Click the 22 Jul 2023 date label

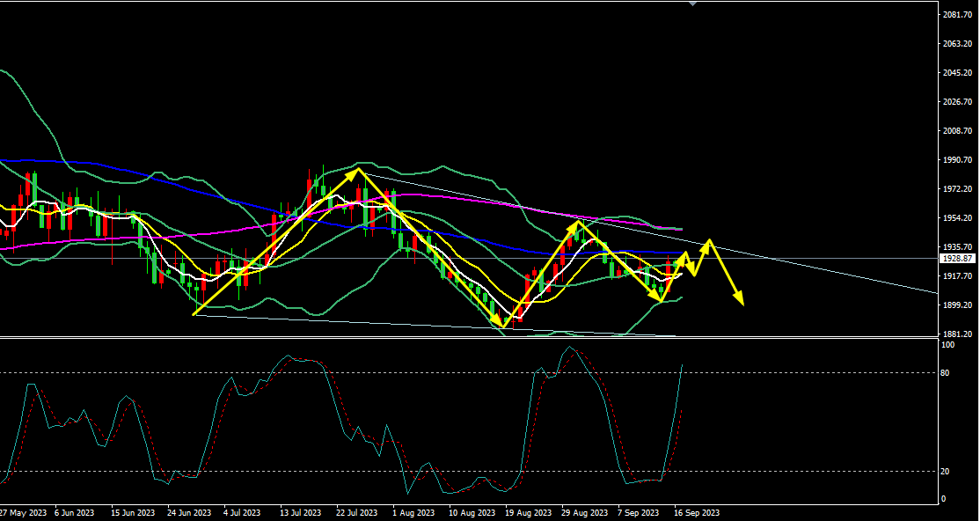coord(358,513)
